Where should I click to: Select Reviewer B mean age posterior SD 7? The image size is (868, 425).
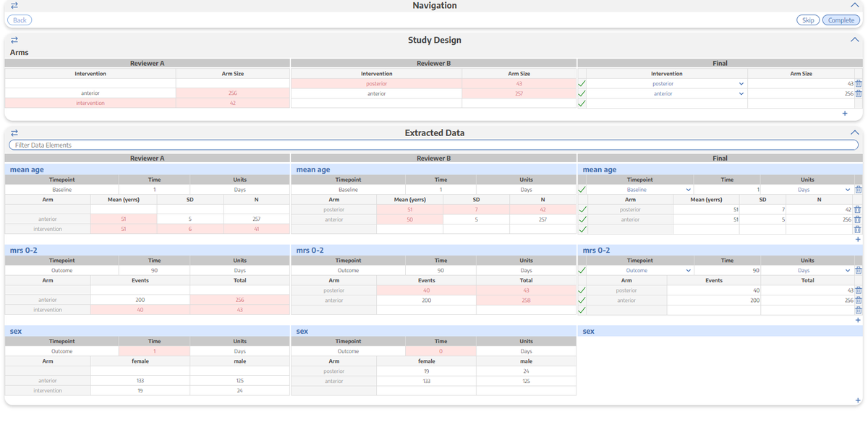476,210
